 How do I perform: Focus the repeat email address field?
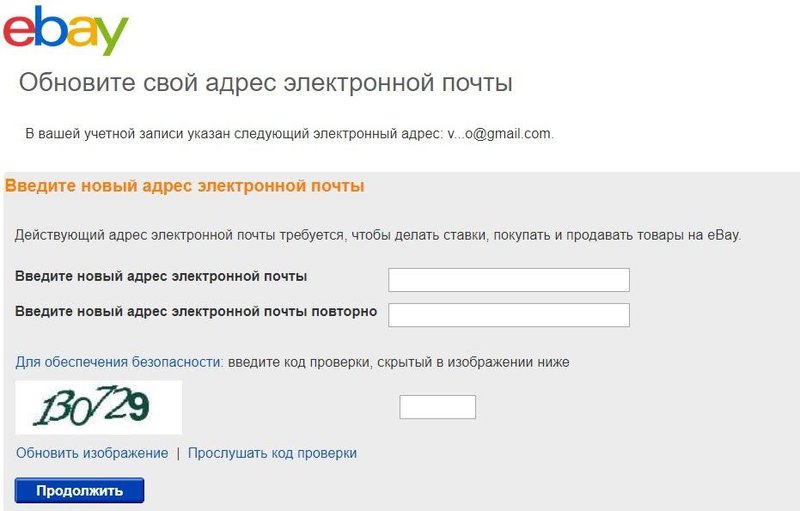click(x=509, y=315)
